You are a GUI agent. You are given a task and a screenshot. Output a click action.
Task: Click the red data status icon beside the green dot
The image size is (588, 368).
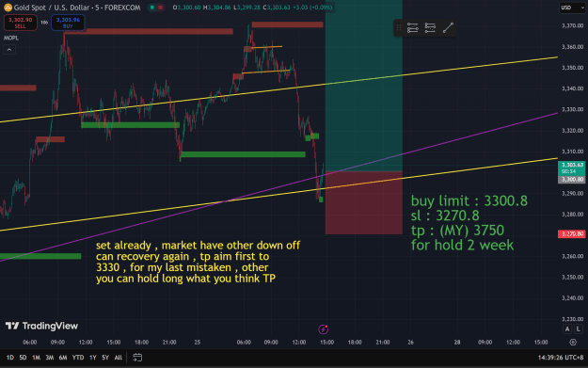coord(161,8)
